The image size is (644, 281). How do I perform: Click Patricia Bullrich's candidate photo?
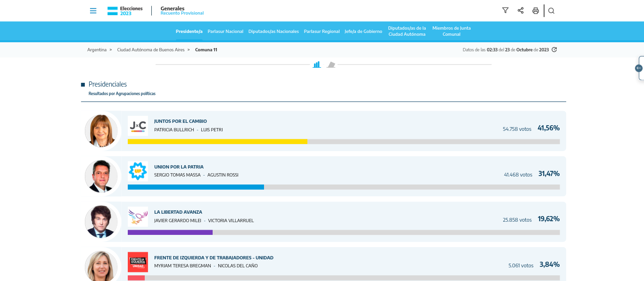(x=101, y=130)
